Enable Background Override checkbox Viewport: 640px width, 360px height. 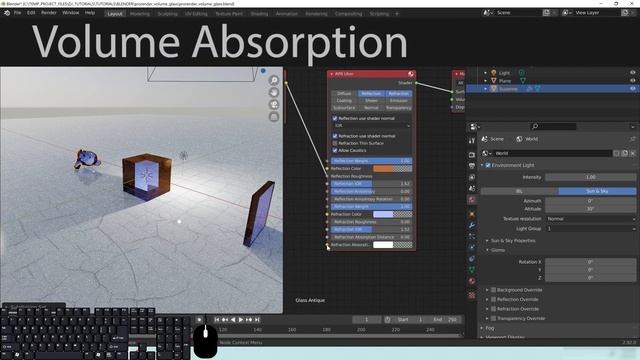point(493,290)
